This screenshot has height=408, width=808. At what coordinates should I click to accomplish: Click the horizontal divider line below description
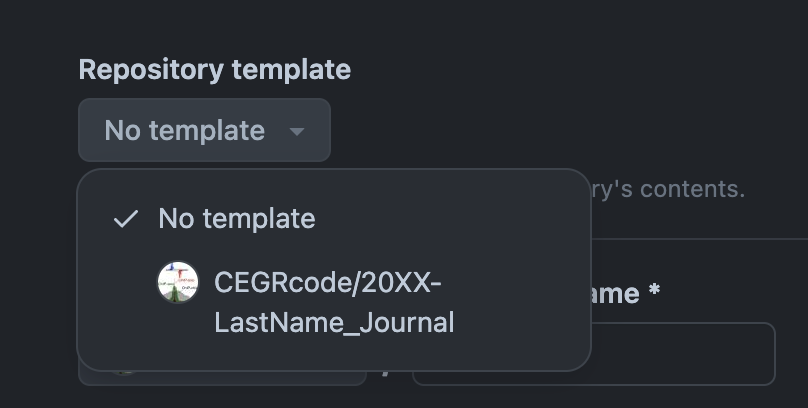(x=700, y=239)
